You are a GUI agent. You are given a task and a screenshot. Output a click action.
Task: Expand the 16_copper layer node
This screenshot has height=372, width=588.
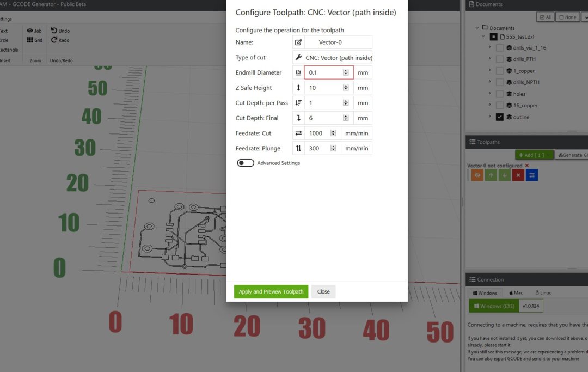(x=490, y=105)
